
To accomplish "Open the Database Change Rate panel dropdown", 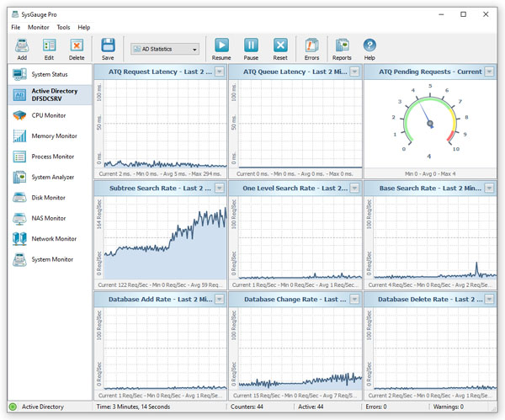I will (354, 299).
